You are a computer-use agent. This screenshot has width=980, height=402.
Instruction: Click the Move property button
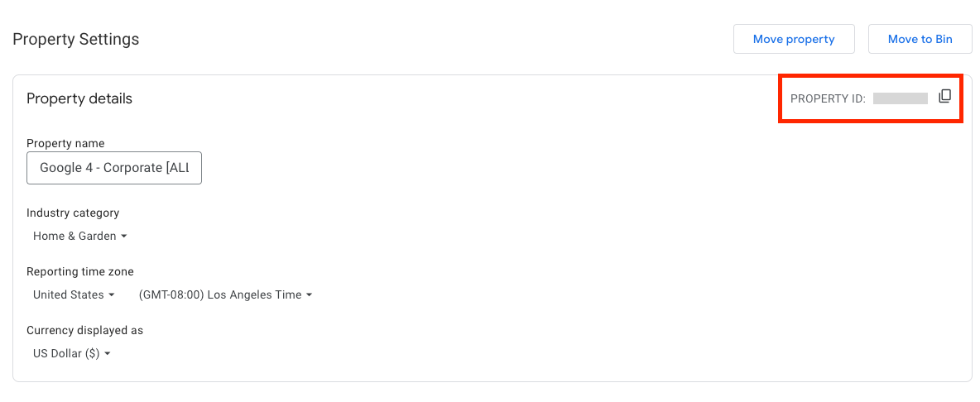point(794,40)
